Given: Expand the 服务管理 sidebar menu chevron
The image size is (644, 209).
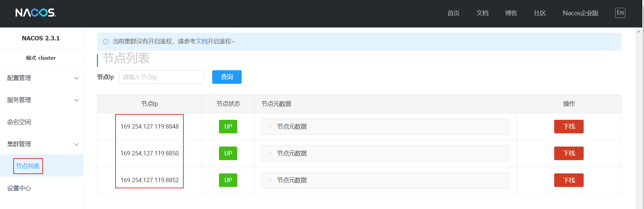Looking at the screenshot, I should coord(76,100).
